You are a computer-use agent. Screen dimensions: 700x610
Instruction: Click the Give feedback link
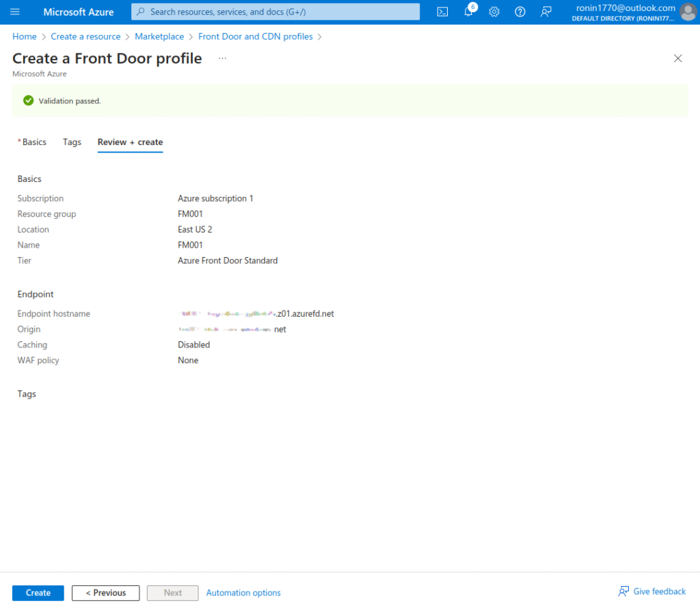coord(660,592)
